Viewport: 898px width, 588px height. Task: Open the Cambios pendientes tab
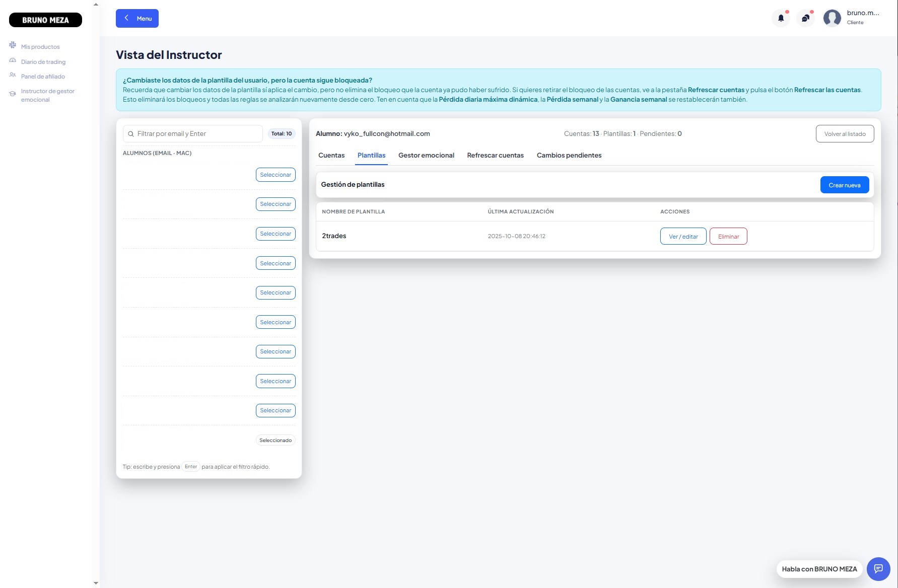(569, 156)
